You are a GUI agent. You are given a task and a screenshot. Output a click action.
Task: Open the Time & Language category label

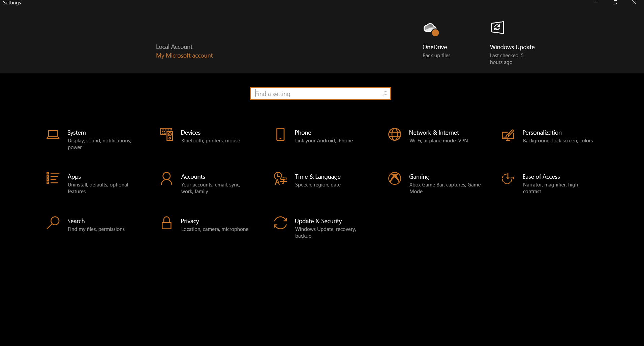318,177
